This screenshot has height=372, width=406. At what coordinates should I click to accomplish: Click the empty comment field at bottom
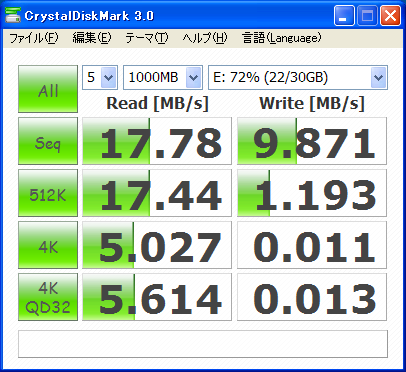pos(203,344)
